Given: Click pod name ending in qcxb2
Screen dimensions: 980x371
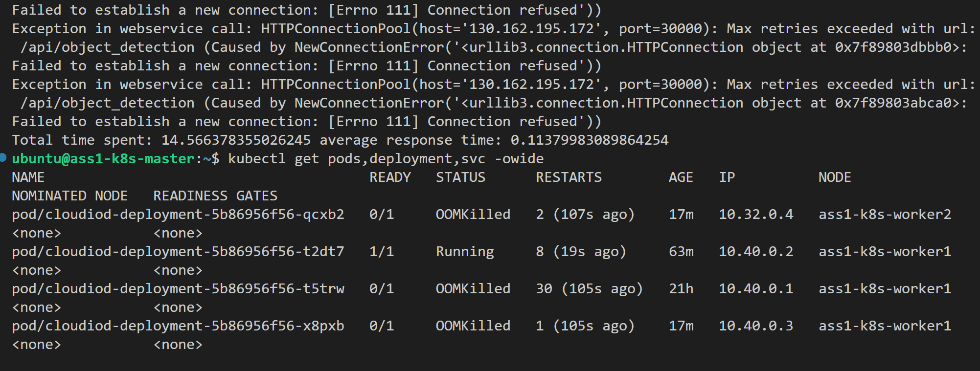Looking at the screenshot, I should tap(178, 215).
